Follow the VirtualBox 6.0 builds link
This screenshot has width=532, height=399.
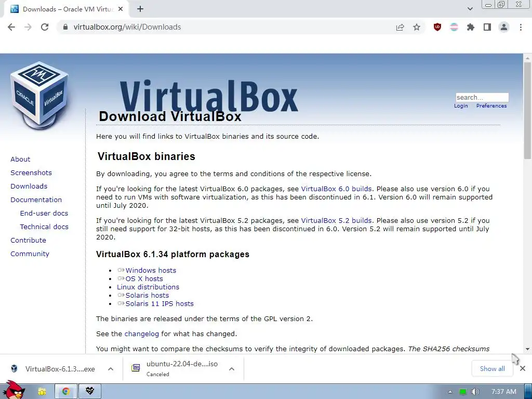pyautogui.click(x=336, y=189)
